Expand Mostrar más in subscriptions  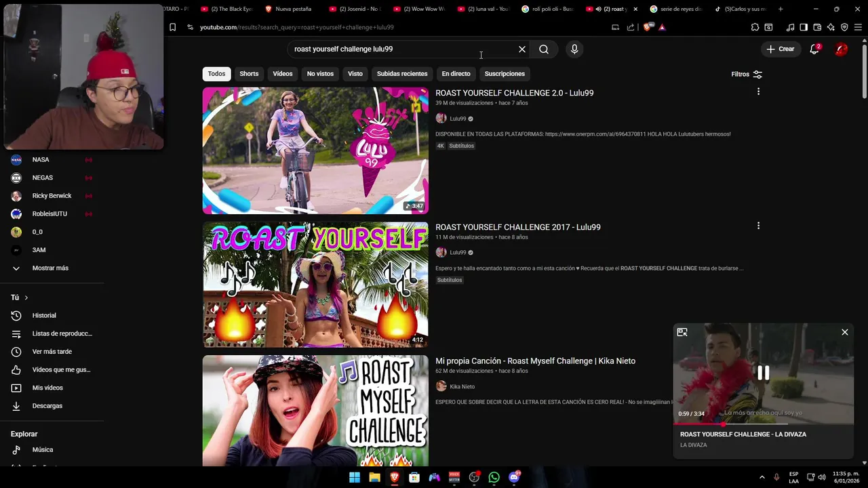click(52, 268)
